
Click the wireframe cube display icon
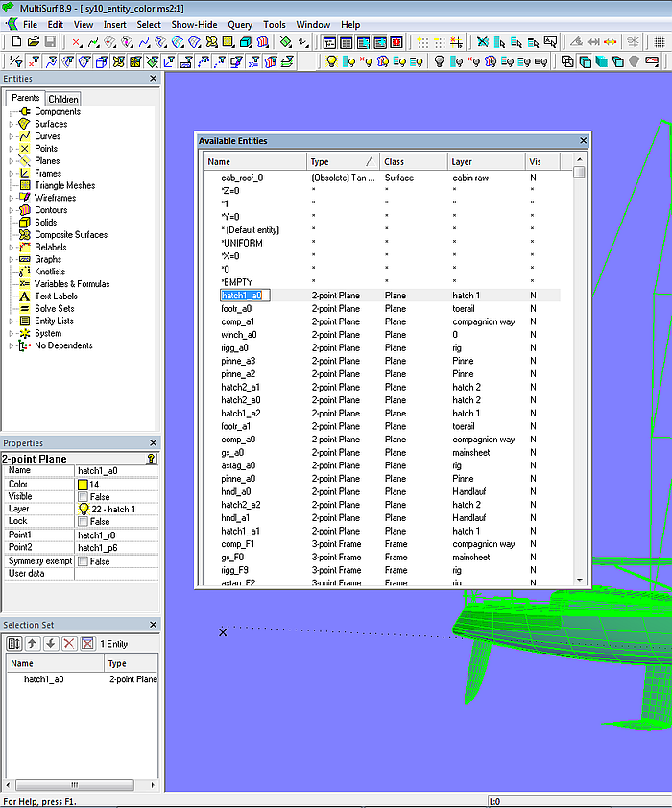(567, 61)
